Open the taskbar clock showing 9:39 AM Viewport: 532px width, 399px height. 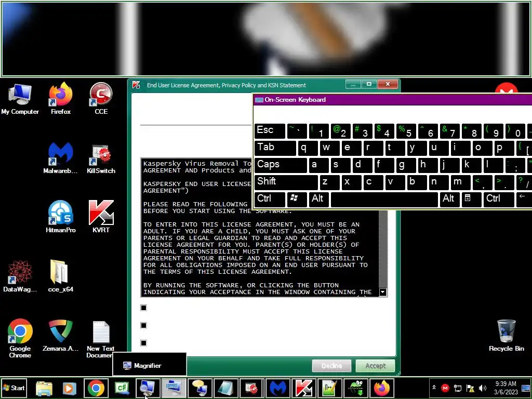pyautogui.click(x=506, y=388)
